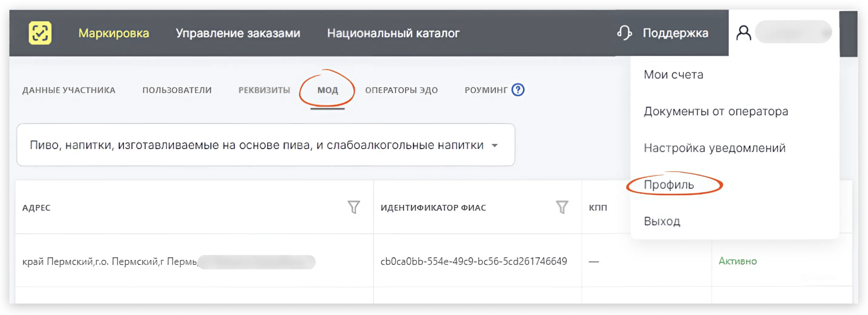Click the yellow Честный знак logo icon

click(40, 33)
